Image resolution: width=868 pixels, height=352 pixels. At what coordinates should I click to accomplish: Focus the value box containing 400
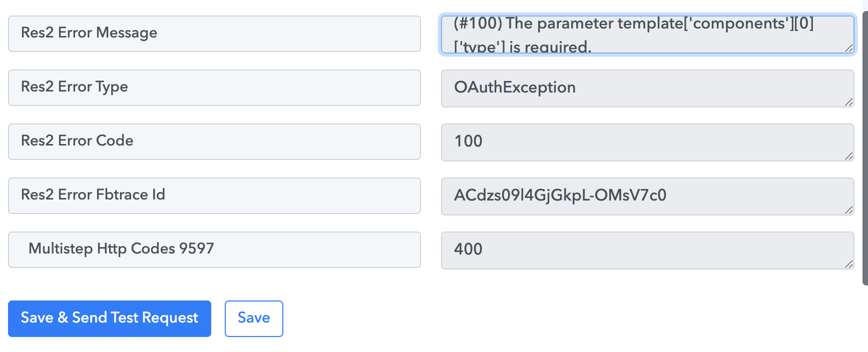point(647,250)
